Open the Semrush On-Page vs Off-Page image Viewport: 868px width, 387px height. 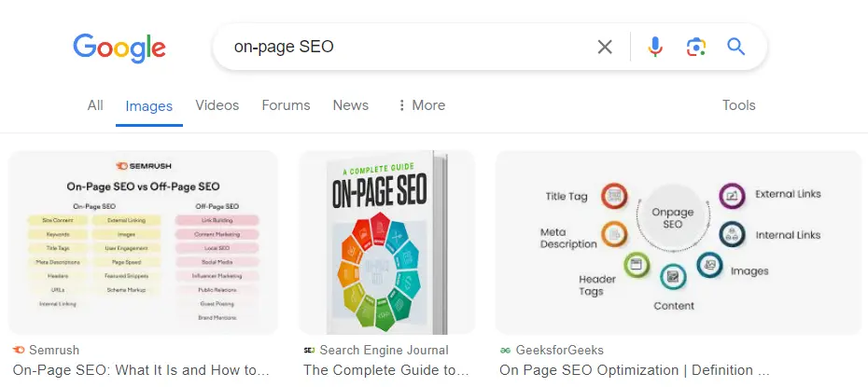click(143, 242)
